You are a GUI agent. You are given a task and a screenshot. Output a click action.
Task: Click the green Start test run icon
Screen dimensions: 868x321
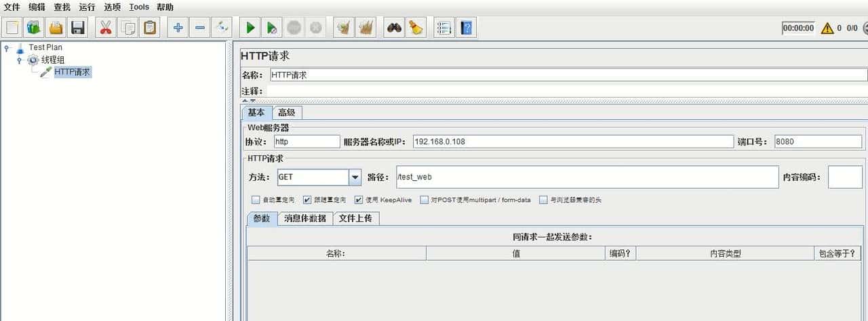250,28
